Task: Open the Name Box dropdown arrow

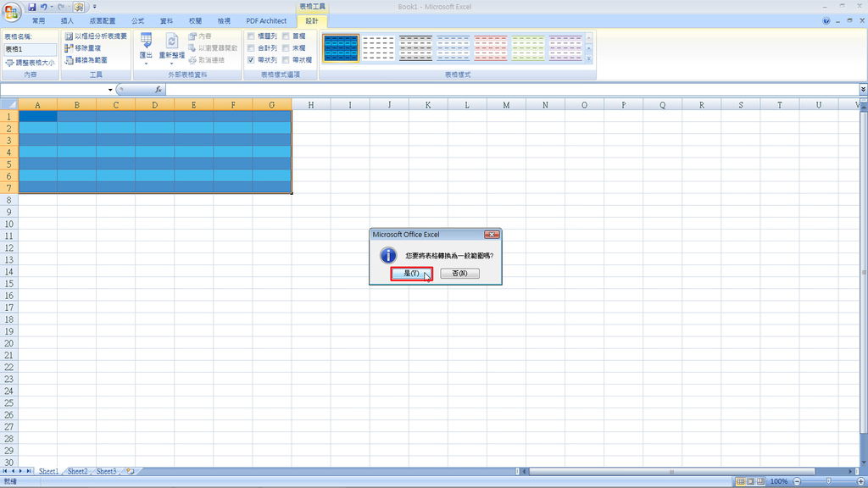Action: coord(110,90)
